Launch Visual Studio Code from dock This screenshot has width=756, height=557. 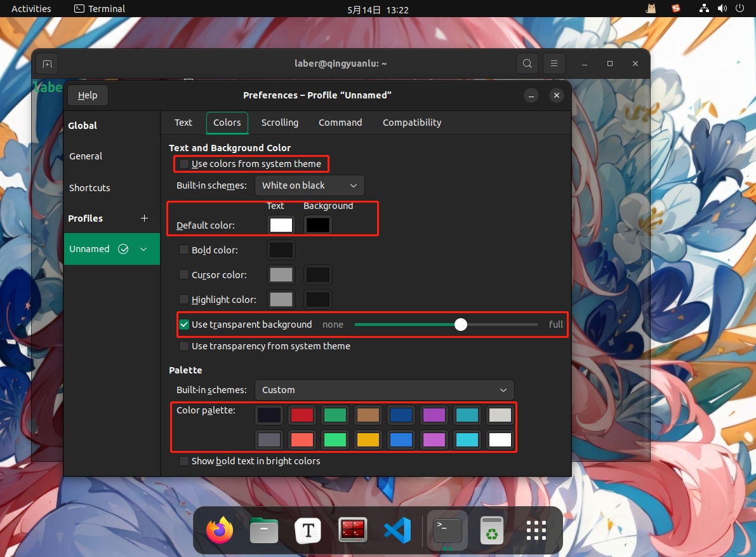[397, 530]
